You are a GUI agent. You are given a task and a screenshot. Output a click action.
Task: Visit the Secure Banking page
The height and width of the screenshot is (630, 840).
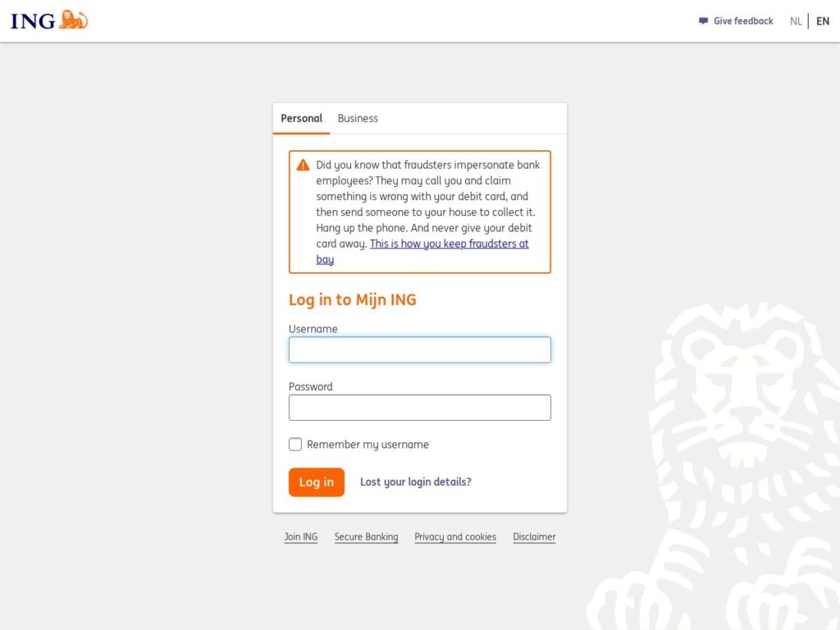click(366, 536)
